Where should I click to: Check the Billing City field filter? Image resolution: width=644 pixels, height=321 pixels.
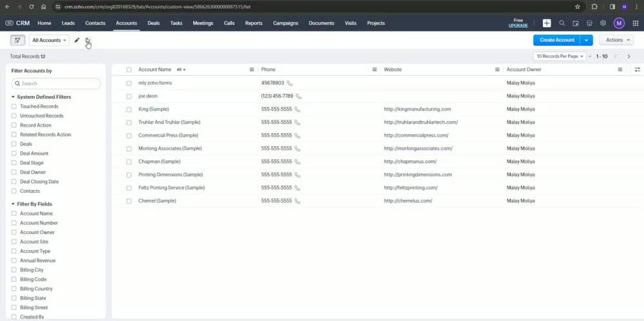click(14, 270)
